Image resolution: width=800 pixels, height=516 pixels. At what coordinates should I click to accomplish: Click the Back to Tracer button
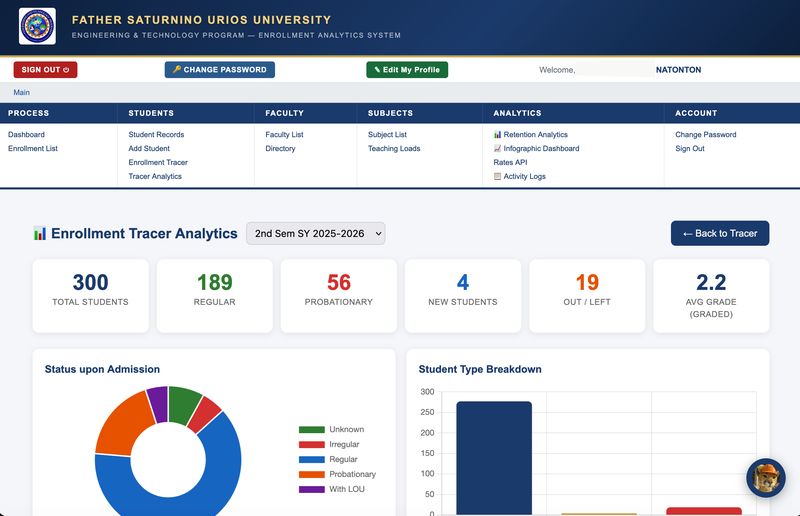tap(720, 233)
